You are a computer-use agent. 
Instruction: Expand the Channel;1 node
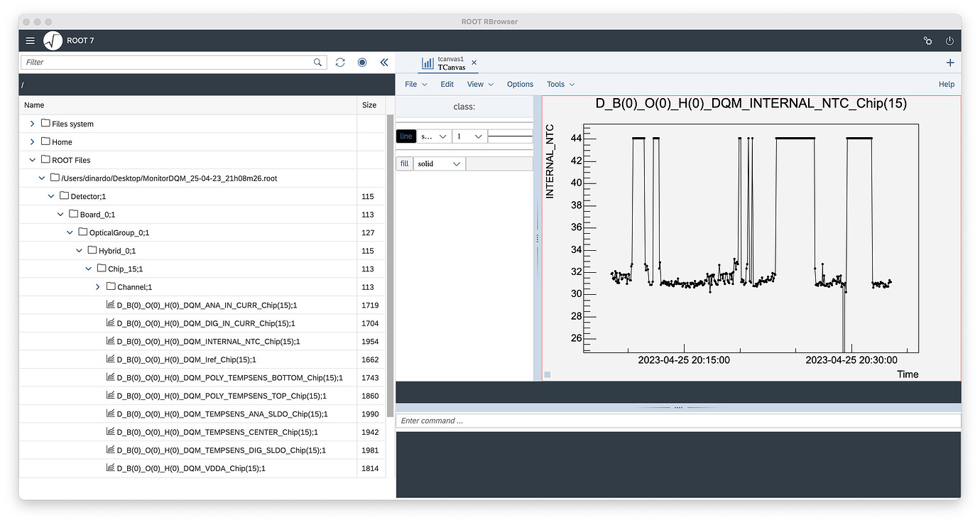(97, 287)
